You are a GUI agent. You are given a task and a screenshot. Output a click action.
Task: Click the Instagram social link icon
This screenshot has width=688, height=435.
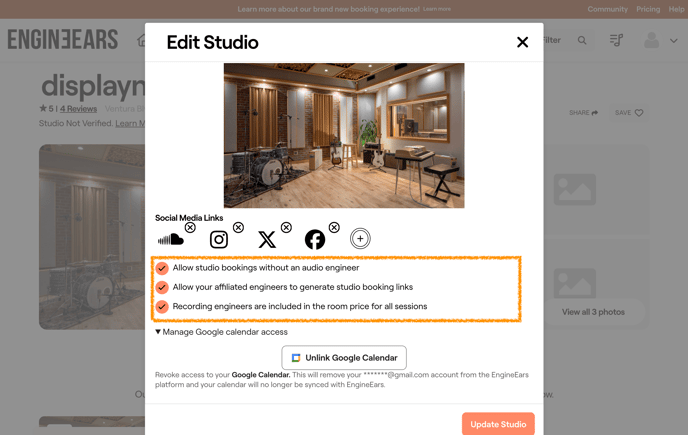click(219, 239)
